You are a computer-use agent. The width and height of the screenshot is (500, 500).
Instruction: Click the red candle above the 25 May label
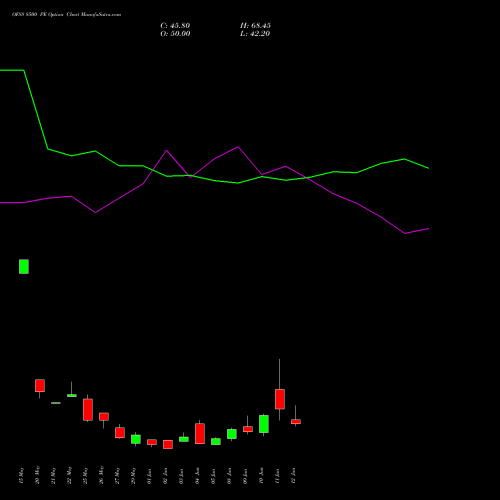[x=88, y=410]
